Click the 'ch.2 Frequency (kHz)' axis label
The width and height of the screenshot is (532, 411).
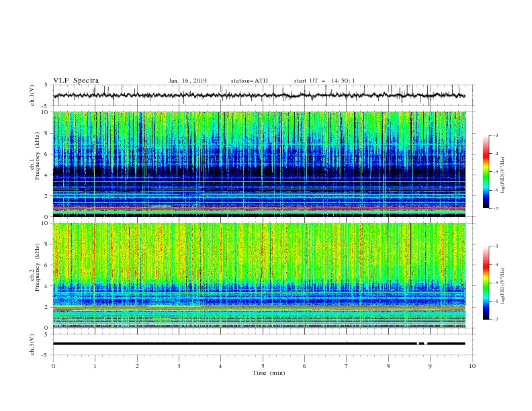[36, 267]
